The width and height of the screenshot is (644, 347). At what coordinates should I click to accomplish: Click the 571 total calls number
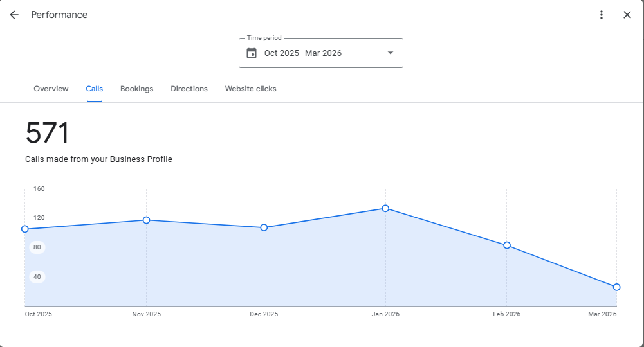coord(47,134)
